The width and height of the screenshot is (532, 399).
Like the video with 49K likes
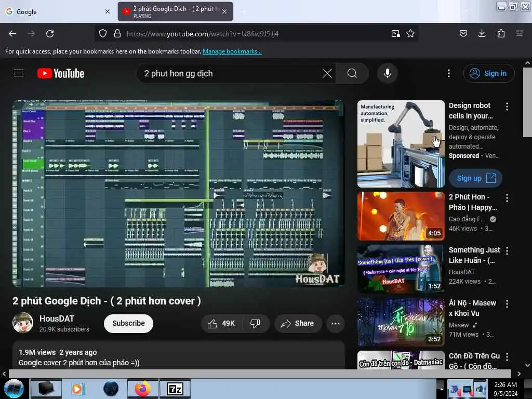(x=221, y=324)
